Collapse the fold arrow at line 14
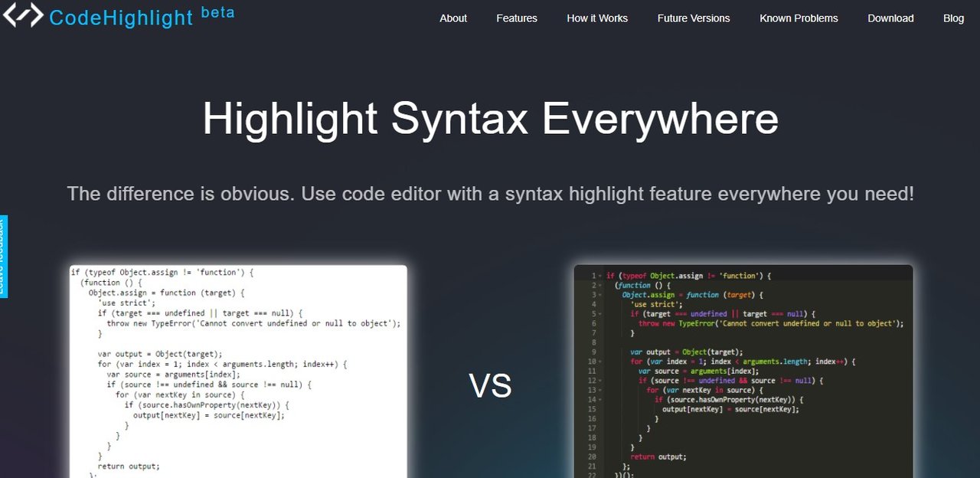This screenshot has width=980, height=478. (x=602, y=400)
